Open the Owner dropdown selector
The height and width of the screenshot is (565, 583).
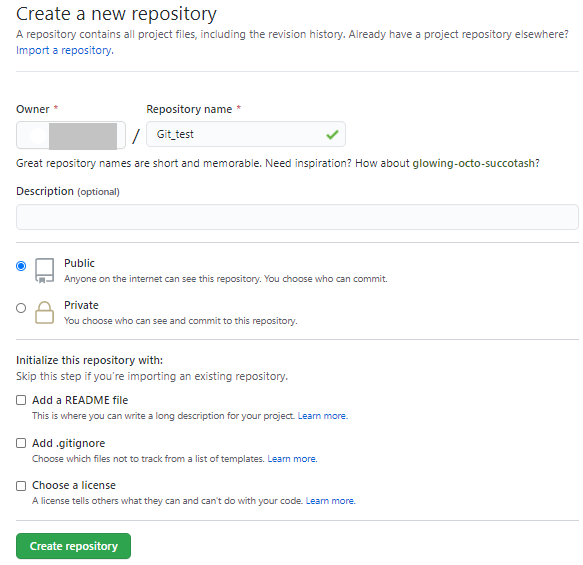71,135
